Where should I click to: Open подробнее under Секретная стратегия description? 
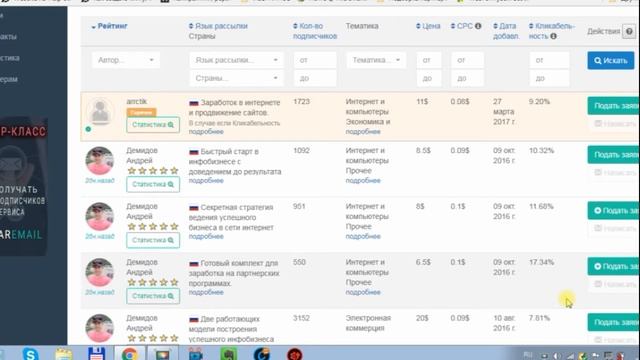[x=206, y=237]
